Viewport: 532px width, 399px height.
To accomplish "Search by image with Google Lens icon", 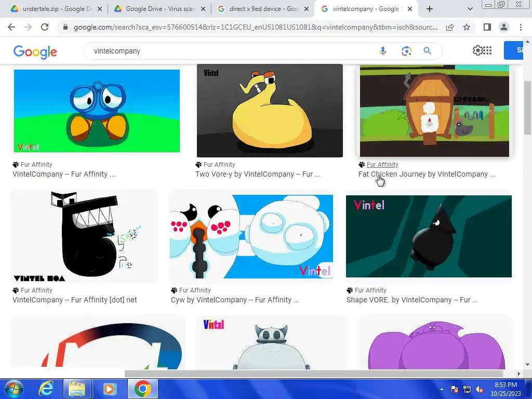I will (x=406, y=51).
